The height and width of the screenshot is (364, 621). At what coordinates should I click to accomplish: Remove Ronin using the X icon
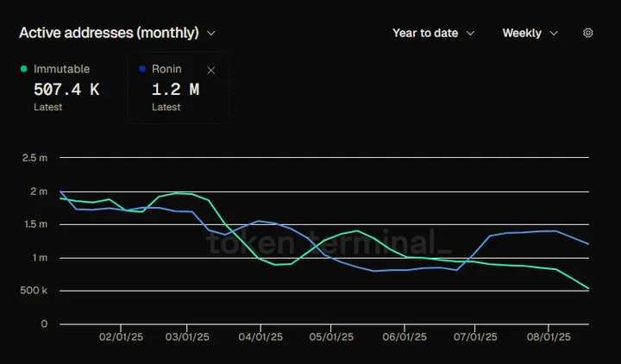[x=211, y=70]
